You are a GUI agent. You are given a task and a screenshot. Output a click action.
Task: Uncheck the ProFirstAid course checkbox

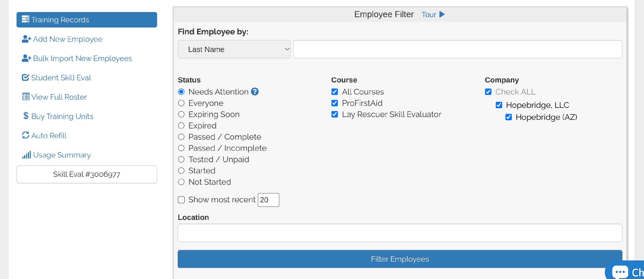[x=334, y=103]
